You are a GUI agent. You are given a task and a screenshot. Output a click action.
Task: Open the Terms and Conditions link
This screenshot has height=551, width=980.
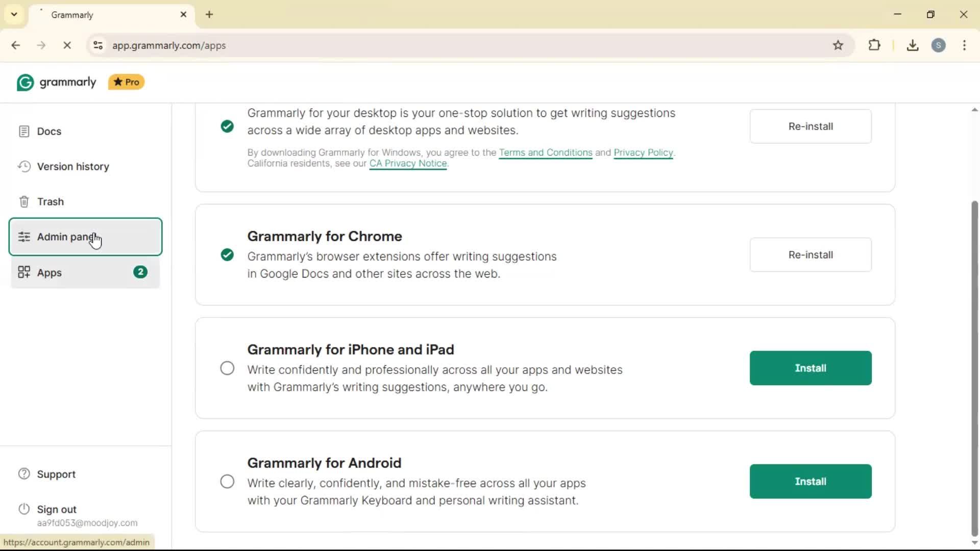pyautogui.click(x=545, y=153)
